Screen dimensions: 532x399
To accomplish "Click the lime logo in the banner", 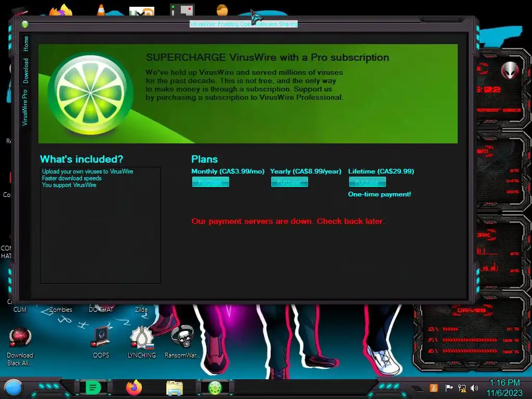I will pos(90,94).
